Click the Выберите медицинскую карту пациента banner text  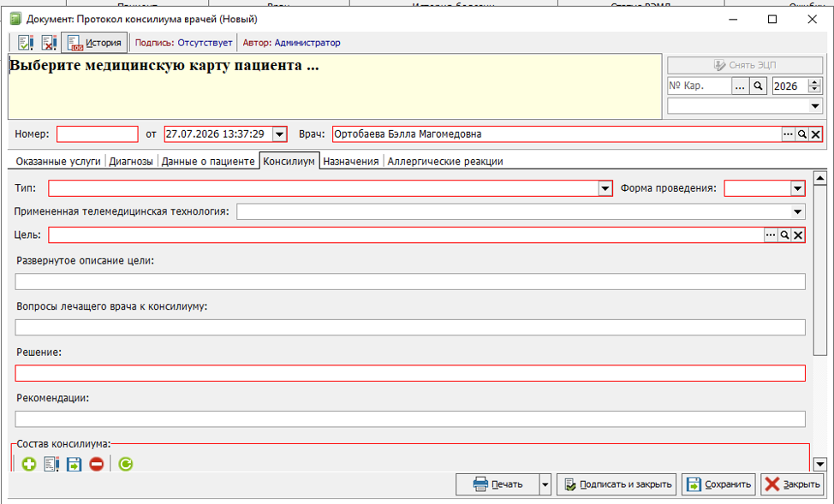pyautogui.click(x=164, y=66)
